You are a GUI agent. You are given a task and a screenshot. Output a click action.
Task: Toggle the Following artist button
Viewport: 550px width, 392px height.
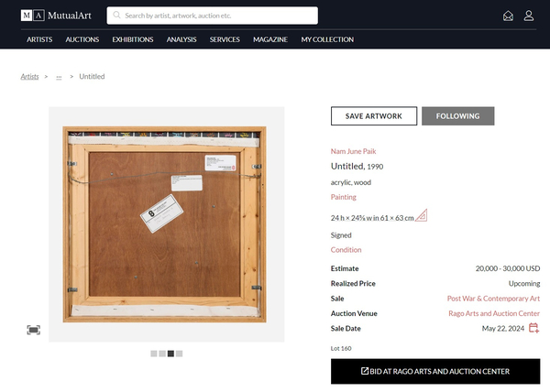pos(457,116)
